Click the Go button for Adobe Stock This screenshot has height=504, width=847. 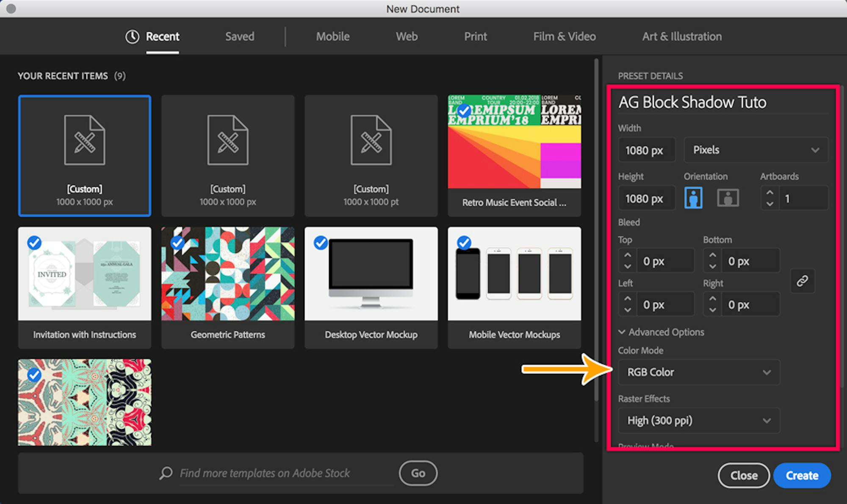pos(418,473)
